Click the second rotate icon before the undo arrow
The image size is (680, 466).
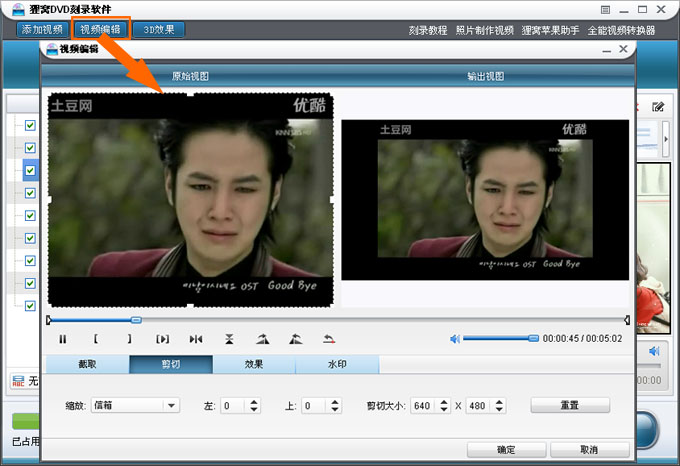point(296,339)
